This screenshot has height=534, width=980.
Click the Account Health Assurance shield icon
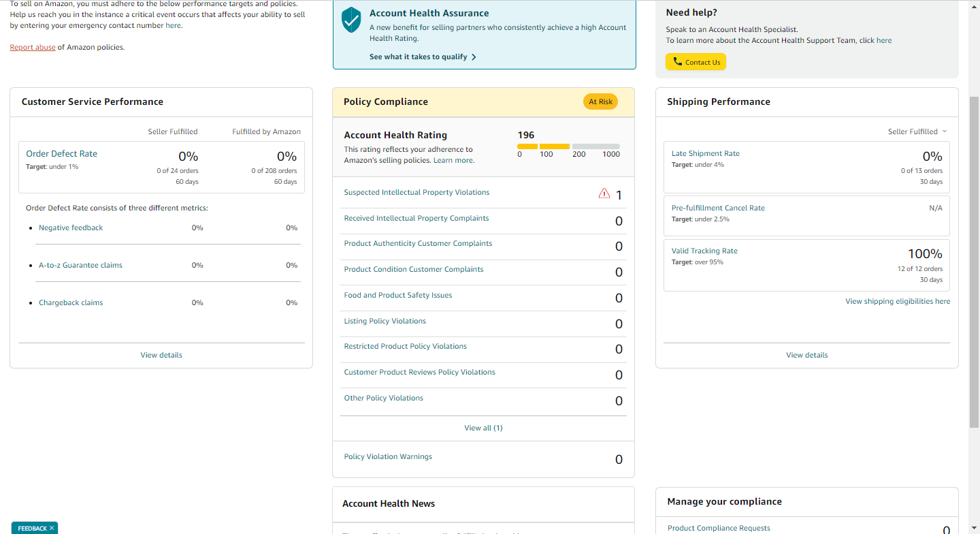[x=351, y=20]
